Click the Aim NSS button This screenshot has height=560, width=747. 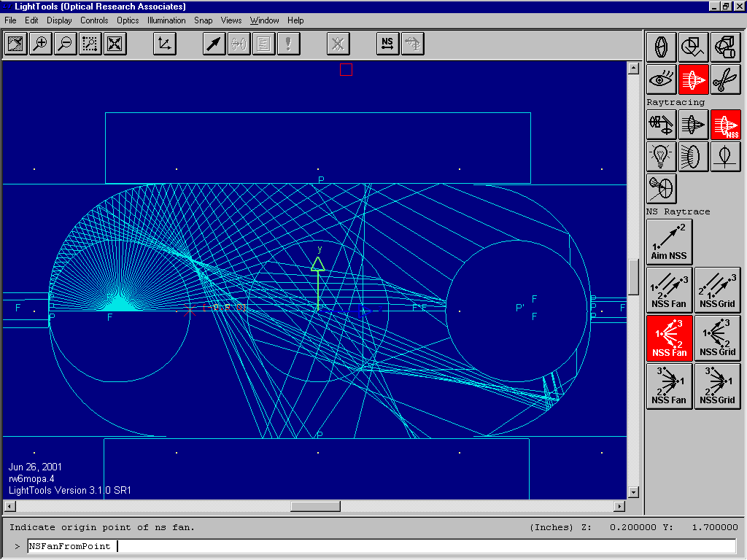click(x=670, y=242)
